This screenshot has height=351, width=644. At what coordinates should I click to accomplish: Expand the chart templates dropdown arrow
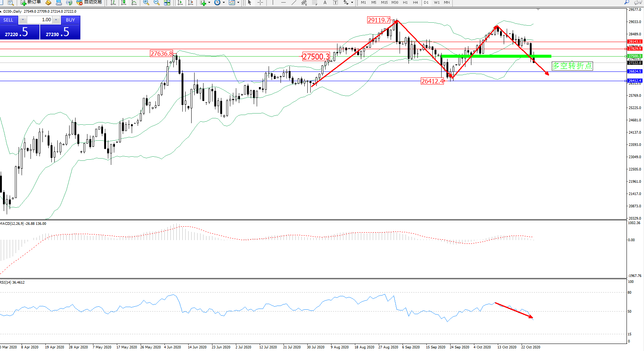pos(238,3)
